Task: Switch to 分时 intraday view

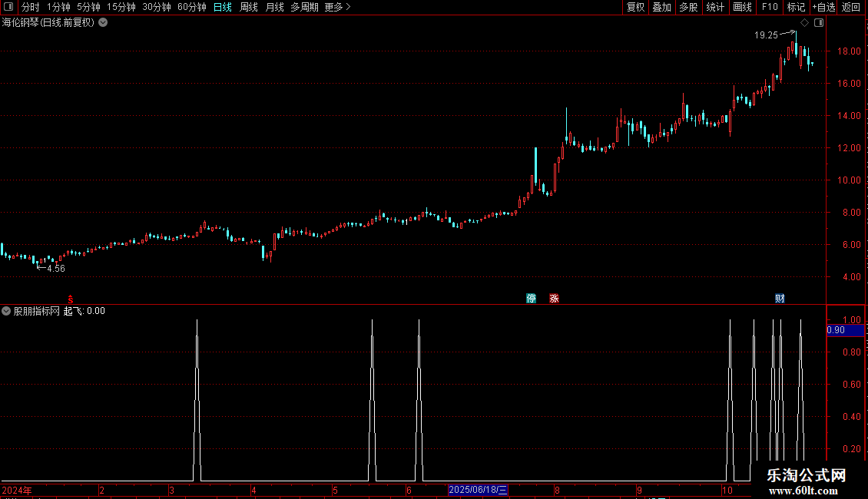Action: (31, 7)
